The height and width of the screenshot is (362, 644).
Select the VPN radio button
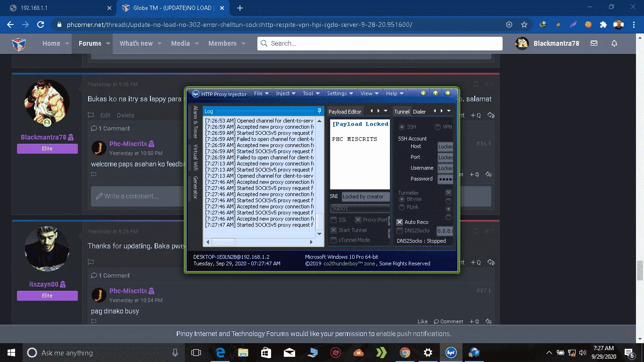coord(438,127)
